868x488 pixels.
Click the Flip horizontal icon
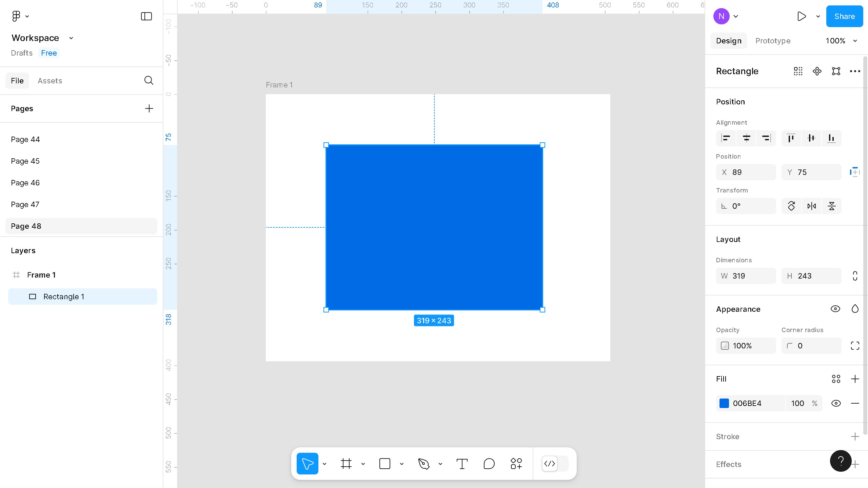click(811, 206)
